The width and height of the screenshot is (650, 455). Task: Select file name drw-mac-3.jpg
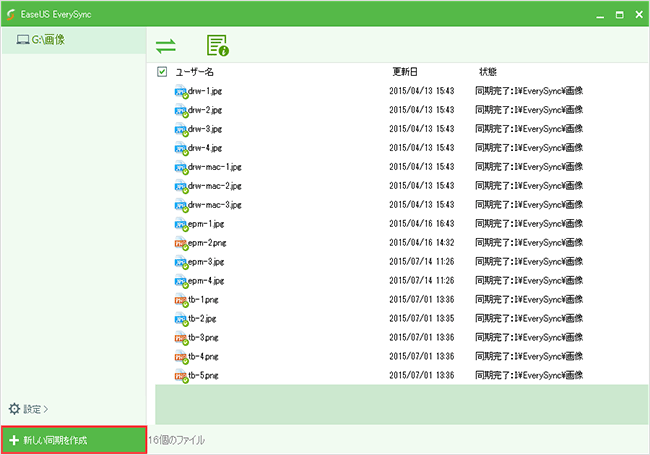[x=215, y=205]
